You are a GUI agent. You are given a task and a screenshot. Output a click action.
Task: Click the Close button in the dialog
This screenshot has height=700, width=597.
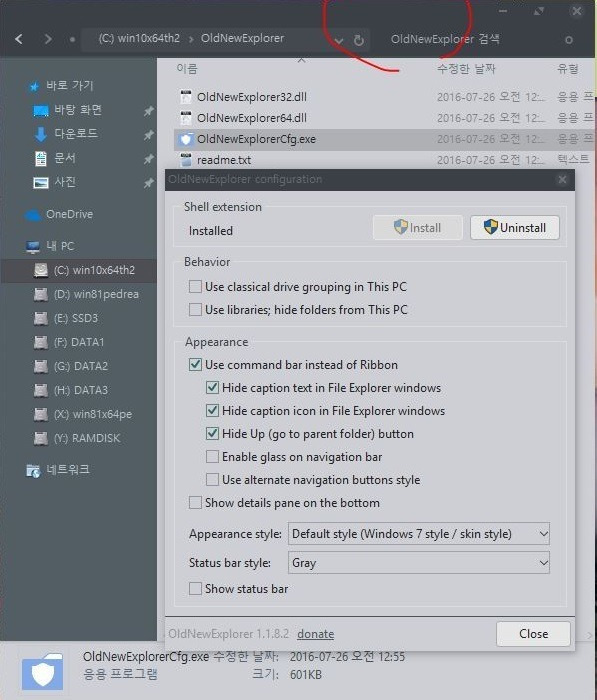point(533,634)
